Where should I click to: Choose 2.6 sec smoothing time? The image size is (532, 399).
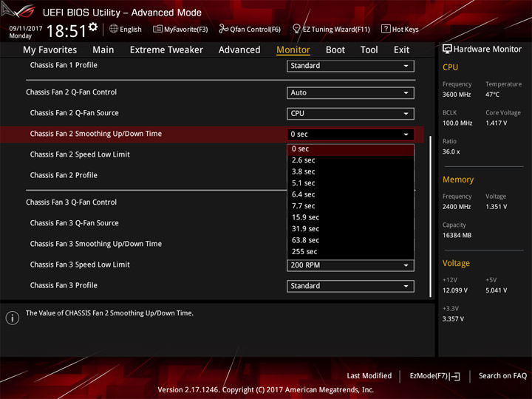coord(350,160)
